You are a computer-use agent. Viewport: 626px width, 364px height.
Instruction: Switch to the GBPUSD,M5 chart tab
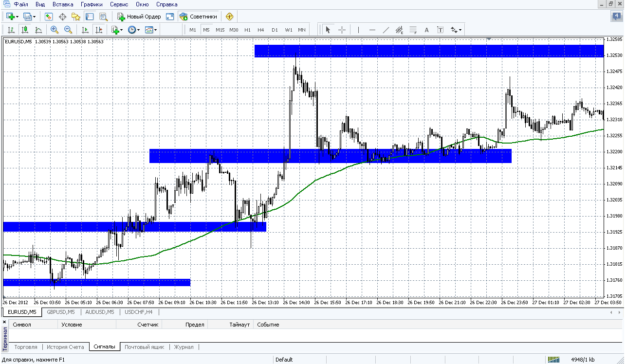tap(61, 312)
